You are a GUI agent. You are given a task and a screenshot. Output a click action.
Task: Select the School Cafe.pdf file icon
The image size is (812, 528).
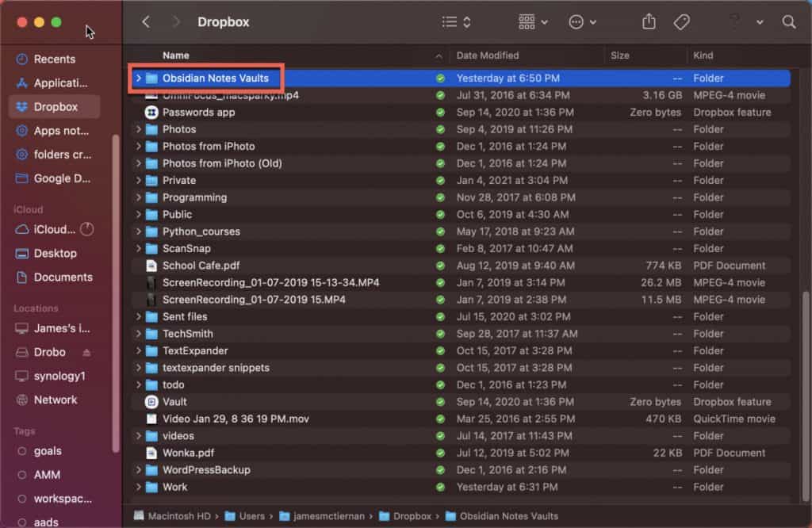pos(151,266)
